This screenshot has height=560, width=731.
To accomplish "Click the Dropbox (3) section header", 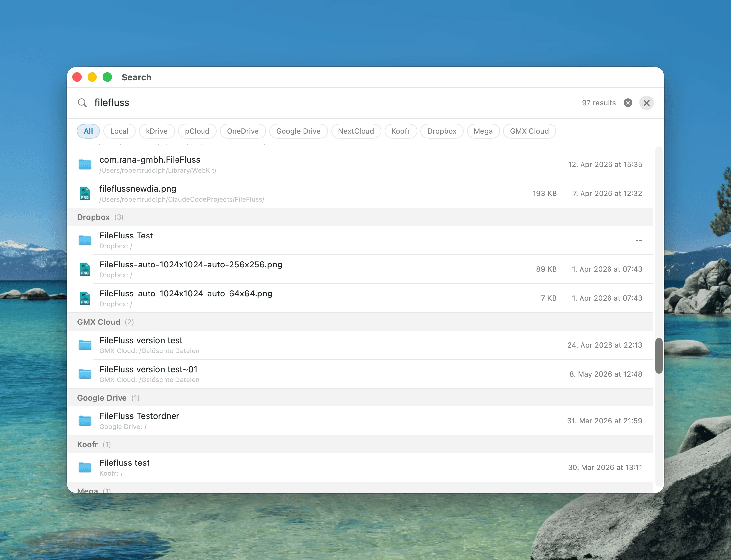I will (x=360, y=217).
